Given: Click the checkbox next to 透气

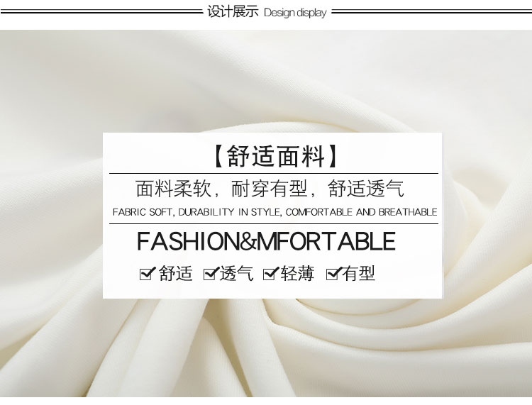Looking at the screenshot, I should (211, 273).
